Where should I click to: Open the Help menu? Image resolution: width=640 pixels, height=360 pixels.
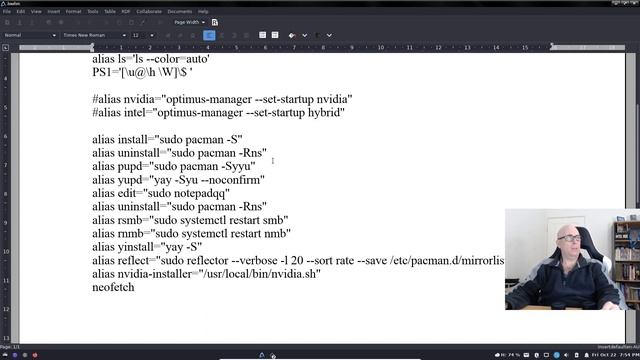tap(203, 11)
